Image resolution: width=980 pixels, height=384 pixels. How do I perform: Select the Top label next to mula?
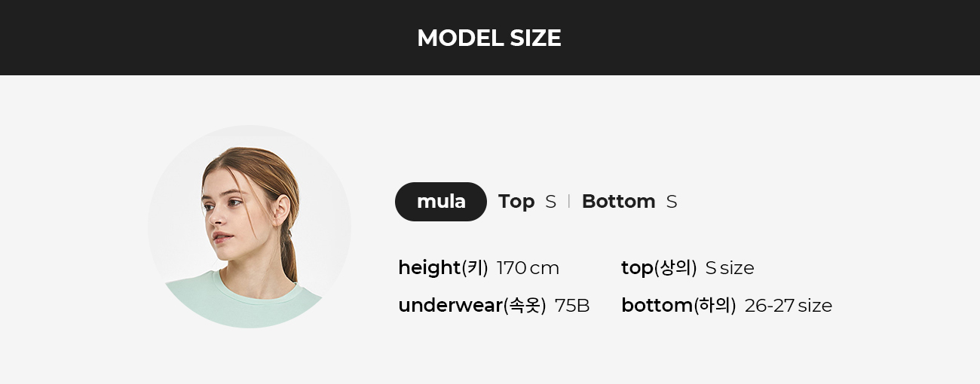tap(516, 202)
